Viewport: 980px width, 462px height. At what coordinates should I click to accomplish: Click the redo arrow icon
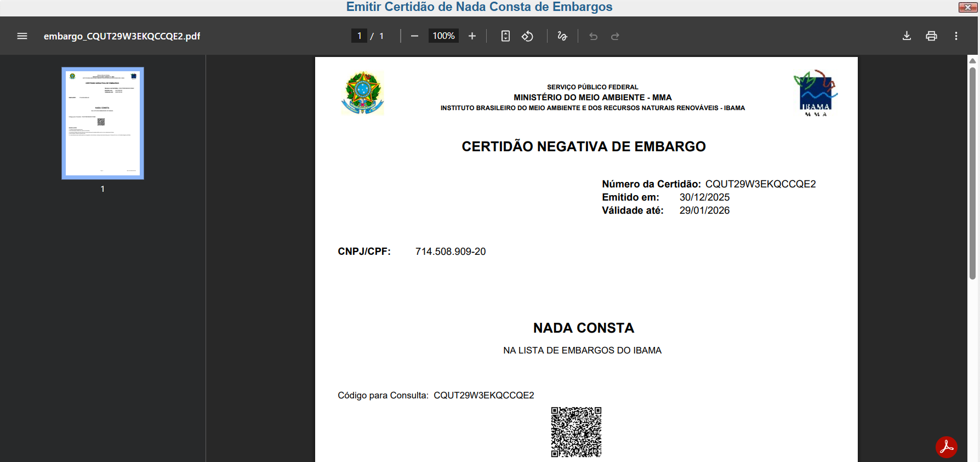pyautogui.click(x=615, y=36)
